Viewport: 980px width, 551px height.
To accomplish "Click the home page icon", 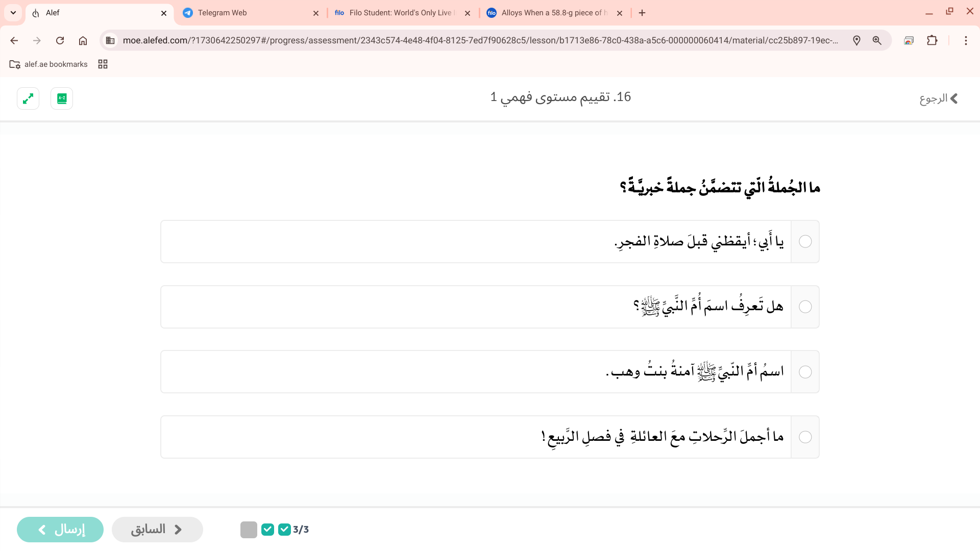I will (83, 40).
